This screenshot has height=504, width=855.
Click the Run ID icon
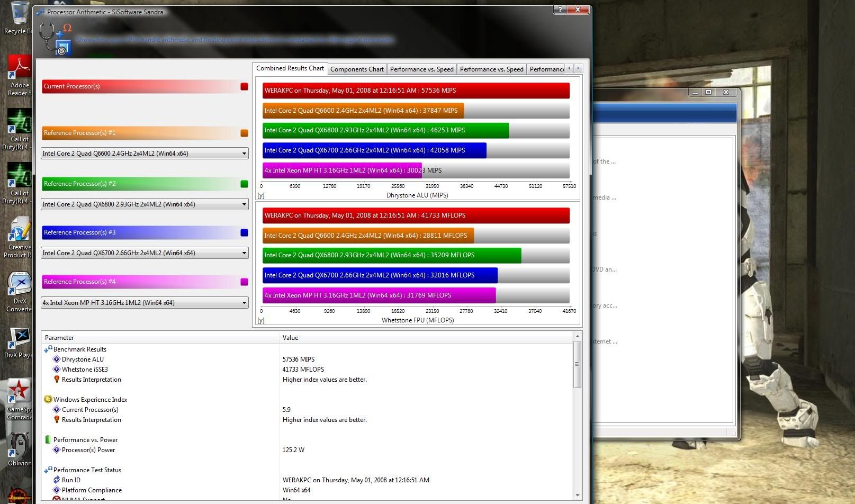(57, 480)
